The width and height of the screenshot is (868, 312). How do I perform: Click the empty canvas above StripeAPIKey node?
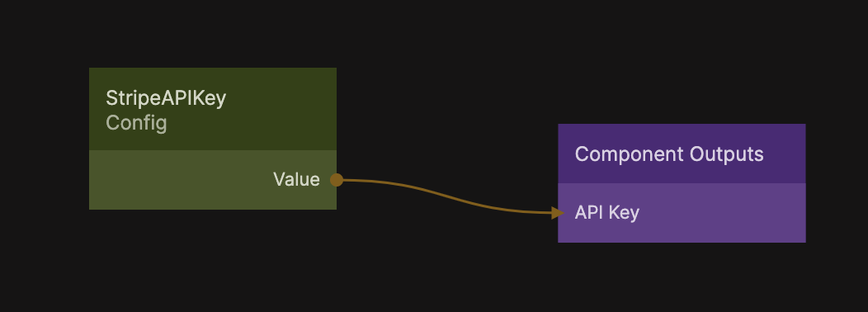(213, 33)
